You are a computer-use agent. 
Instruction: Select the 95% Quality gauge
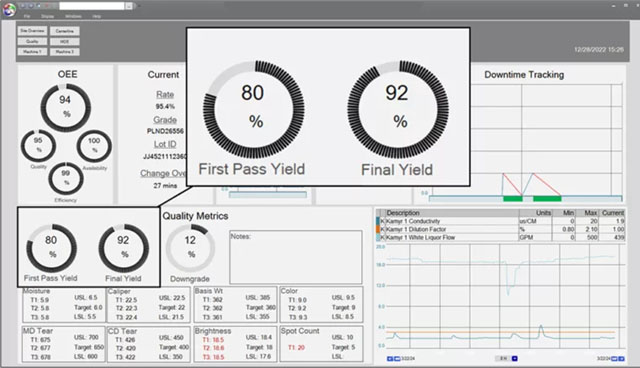38,146
